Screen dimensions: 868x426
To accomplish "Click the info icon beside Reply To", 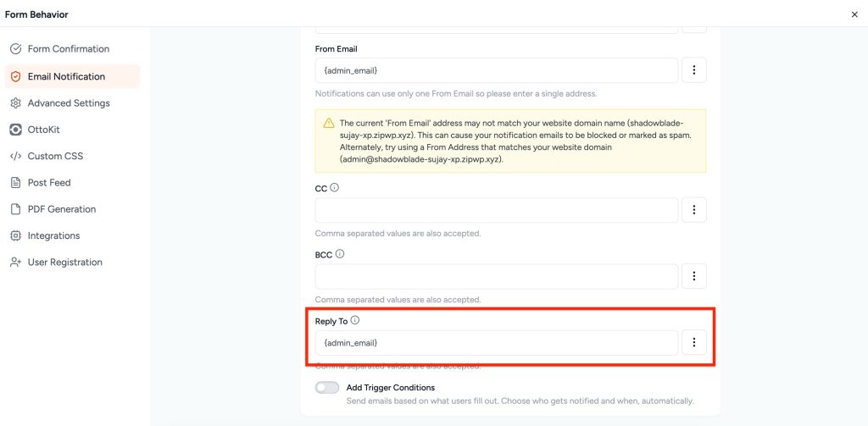I will pos(355,320).
